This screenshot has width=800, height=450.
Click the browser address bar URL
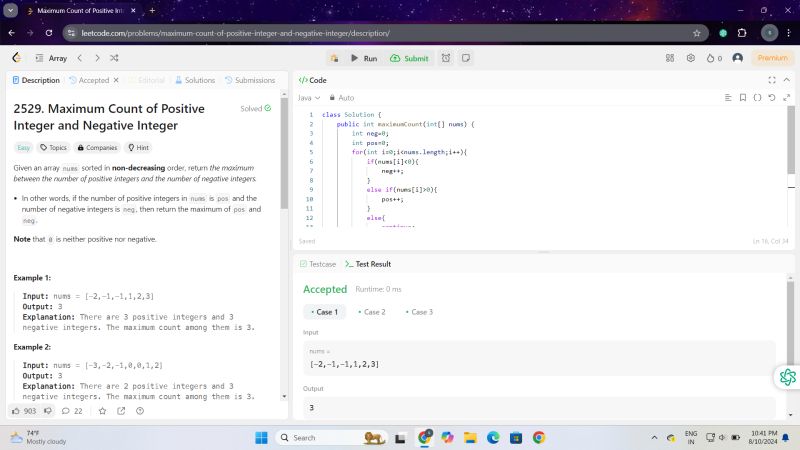point(235,33)
